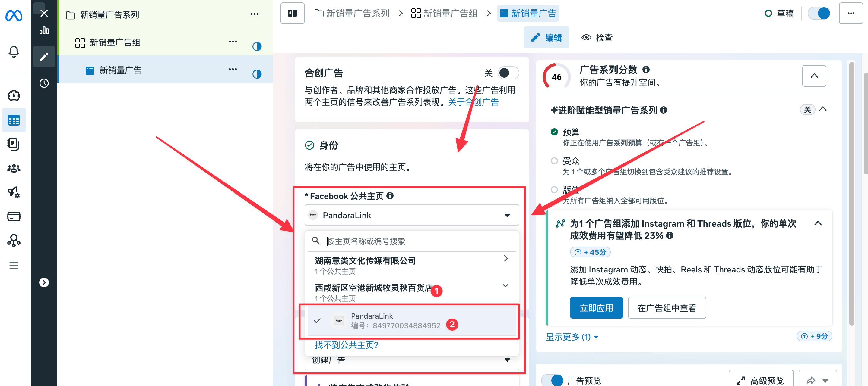This screenshot has width=868, height=386.
Task: Toggle the 广告预览 switch
Action: coord(553,380)
